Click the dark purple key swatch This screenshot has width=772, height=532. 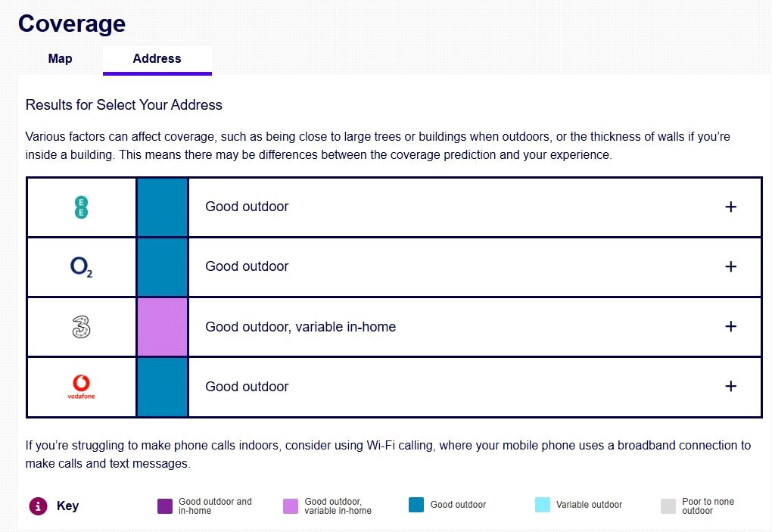(165, 506)
